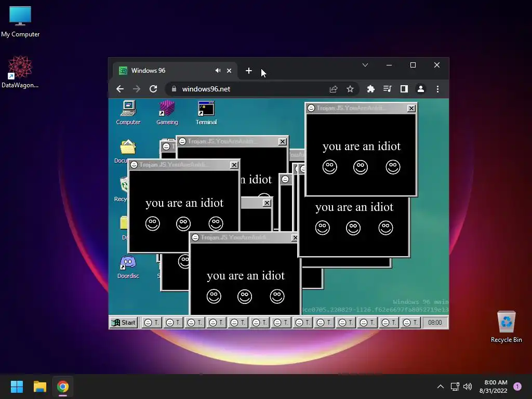This screenshot has width=532, height=399.
Task: Open File Explorer from the taskbar
Action: pyautogui.click(x=39, y=387)
